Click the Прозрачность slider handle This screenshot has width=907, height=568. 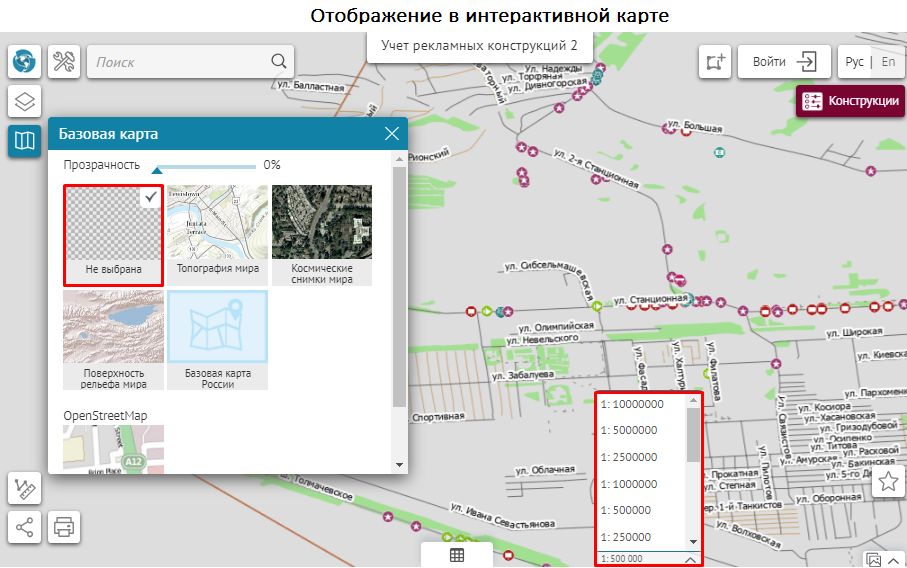pos(157,171)
